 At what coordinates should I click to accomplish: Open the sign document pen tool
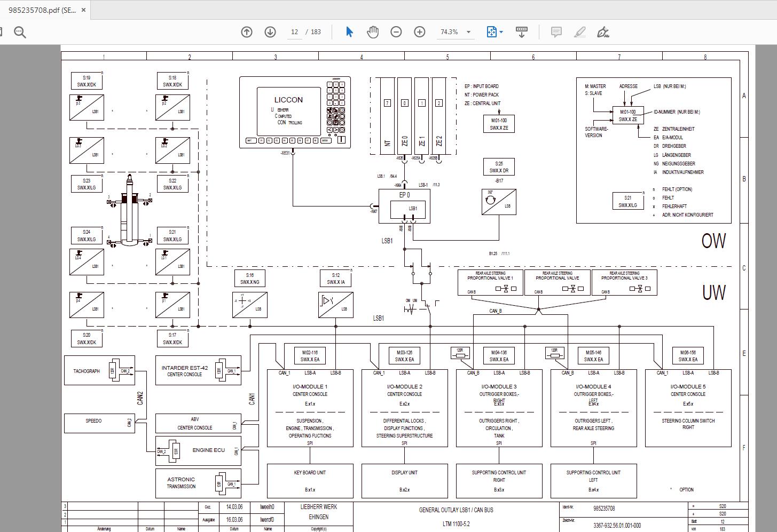click(603, 32)
